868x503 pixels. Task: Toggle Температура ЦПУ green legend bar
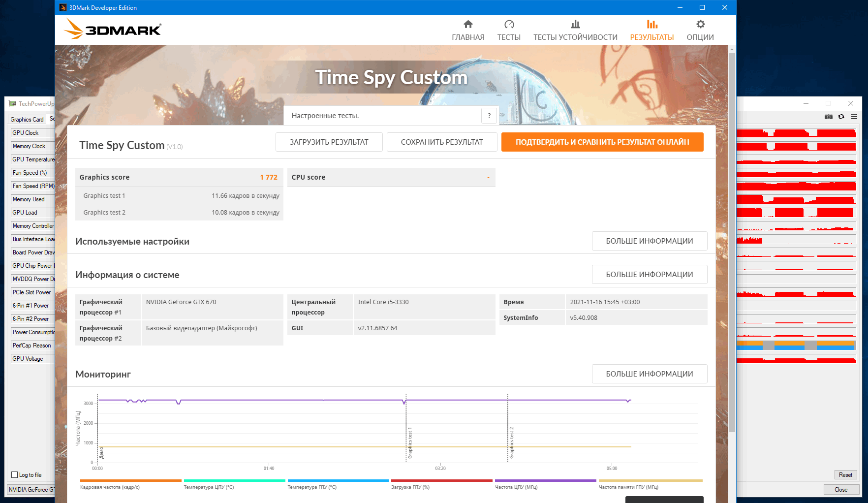pos(235,481)
